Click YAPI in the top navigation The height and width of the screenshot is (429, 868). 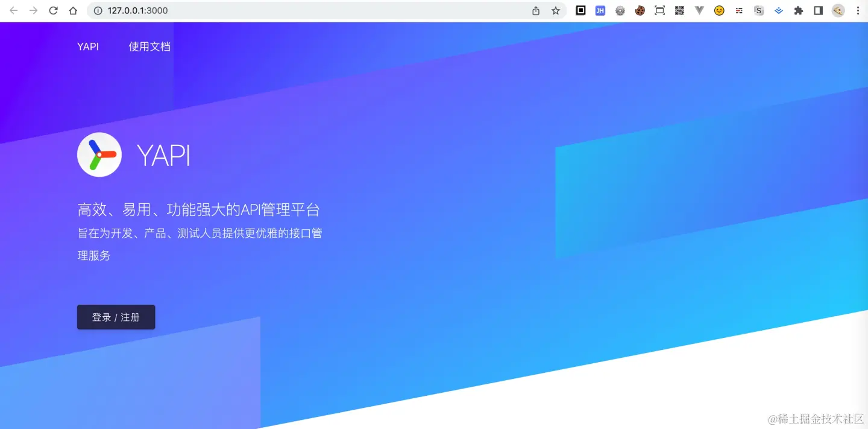click(88, 46)
